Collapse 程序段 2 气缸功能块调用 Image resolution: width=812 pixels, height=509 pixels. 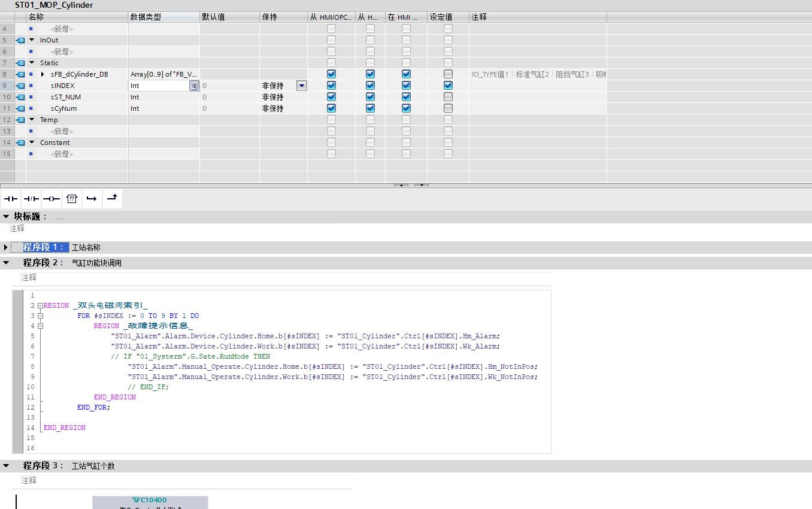coord(6,263)
